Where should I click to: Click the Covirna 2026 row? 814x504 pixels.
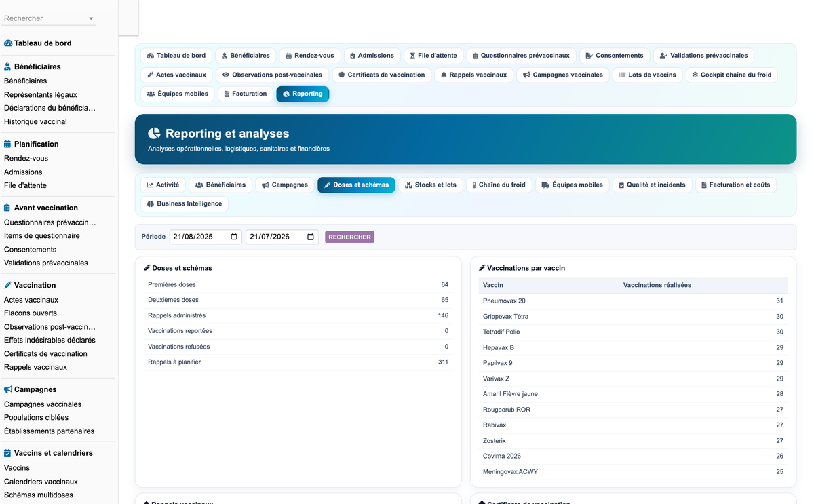(633, 456)
